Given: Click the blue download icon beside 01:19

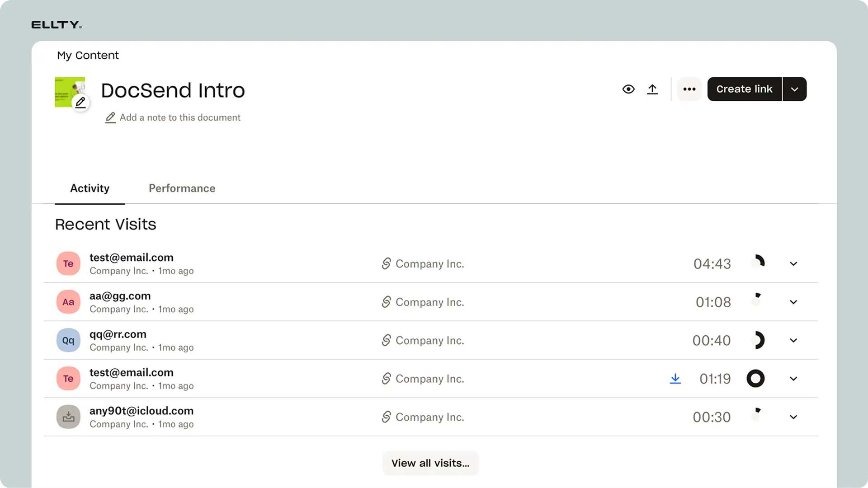Looking at the screenshot, I should pyautogui.click(x=675, y=379).
